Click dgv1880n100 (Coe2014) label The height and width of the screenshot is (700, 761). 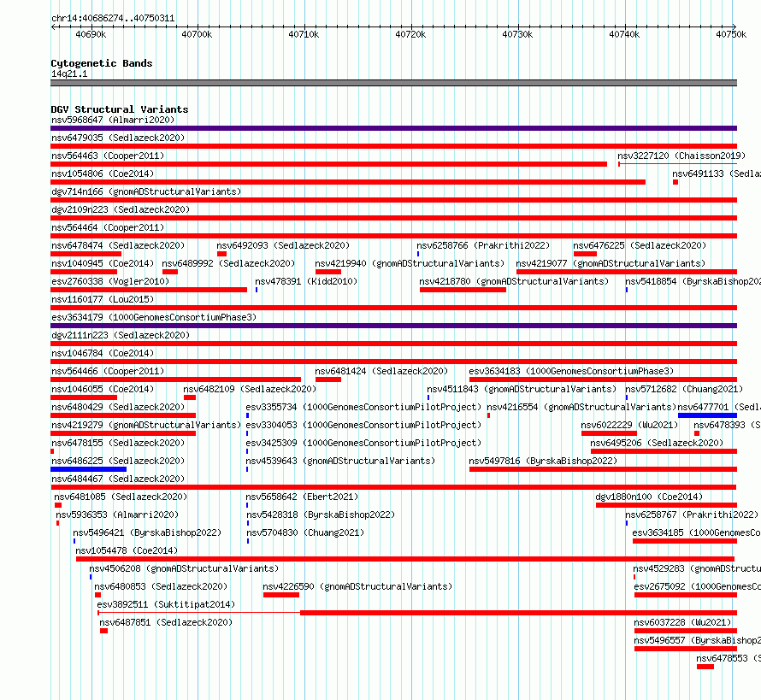[649, 497]
